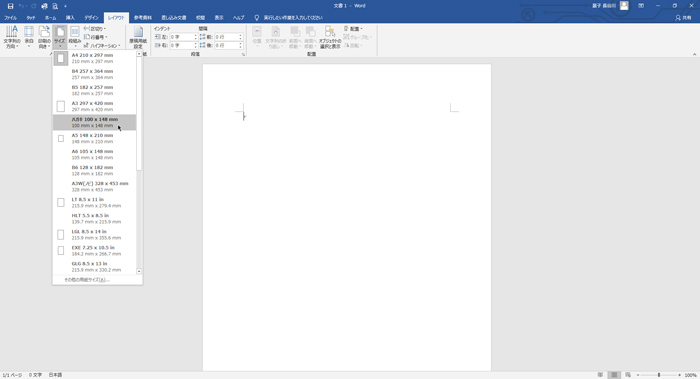This screenshot has width=700, height=379.
Task: Switch to the 参考資料 references tab
Action: 143,18
